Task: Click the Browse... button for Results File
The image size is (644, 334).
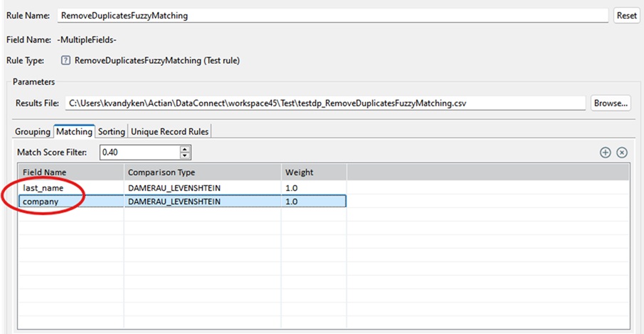Action: pyautogui.click(x=611, y=103)
